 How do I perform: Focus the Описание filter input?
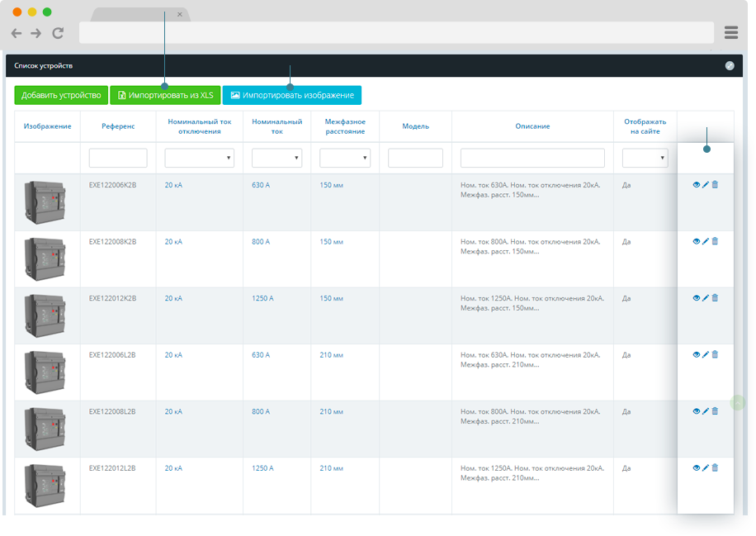(x=532, y=158)
